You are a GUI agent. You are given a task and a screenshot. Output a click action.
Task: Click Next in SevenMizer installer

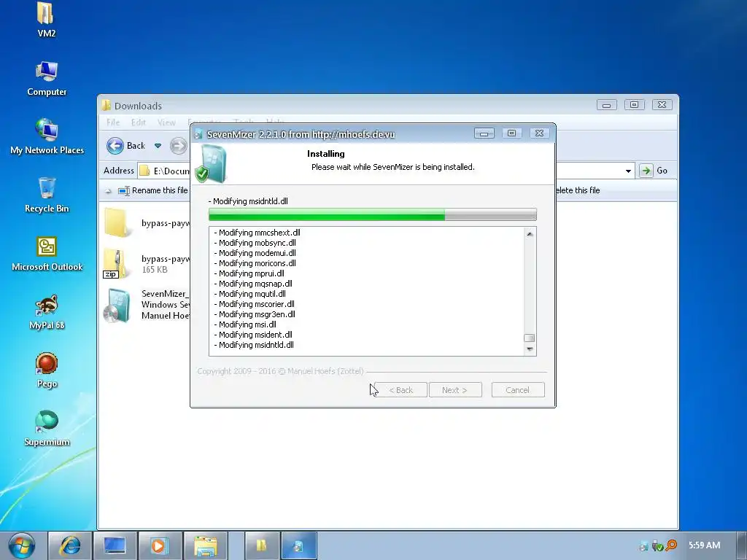click(455, 390)
